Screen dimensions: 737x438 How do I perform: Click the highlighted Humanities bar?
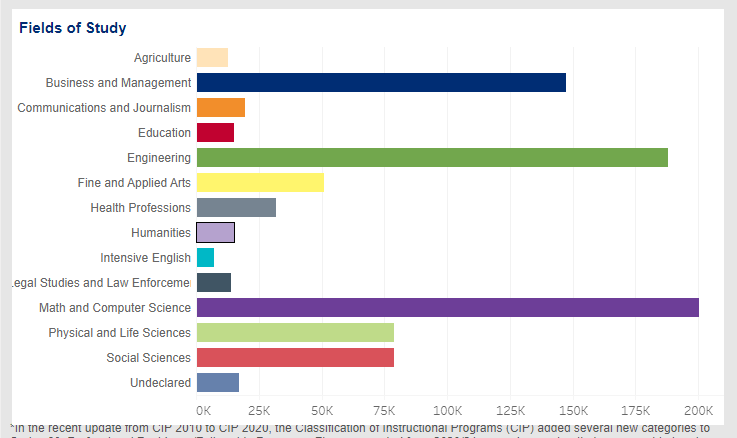click(215, 233)
